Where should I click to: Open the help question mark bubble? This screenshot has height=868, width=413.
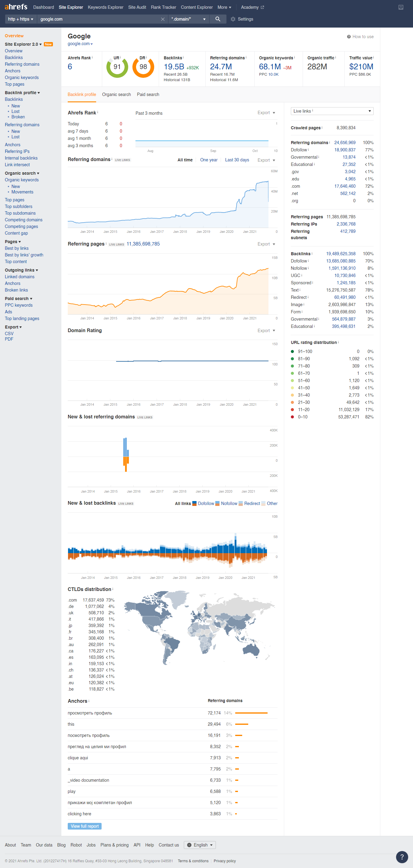click(402, 856)
